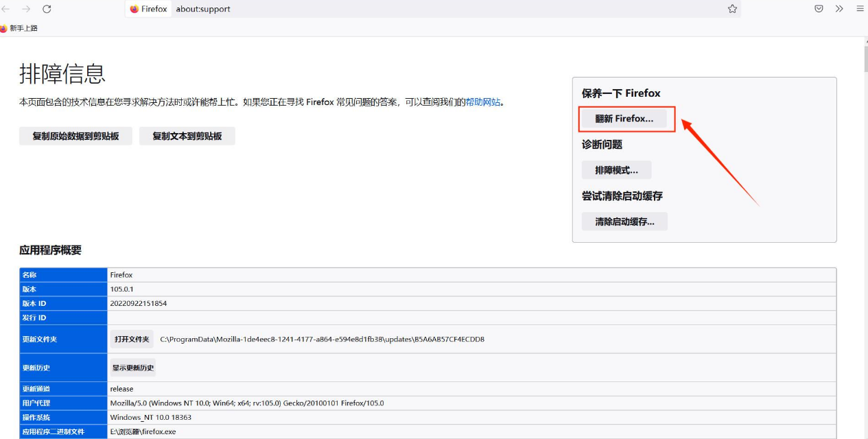
Task: Click 显示更新历史 button
Action: point(133,368)
